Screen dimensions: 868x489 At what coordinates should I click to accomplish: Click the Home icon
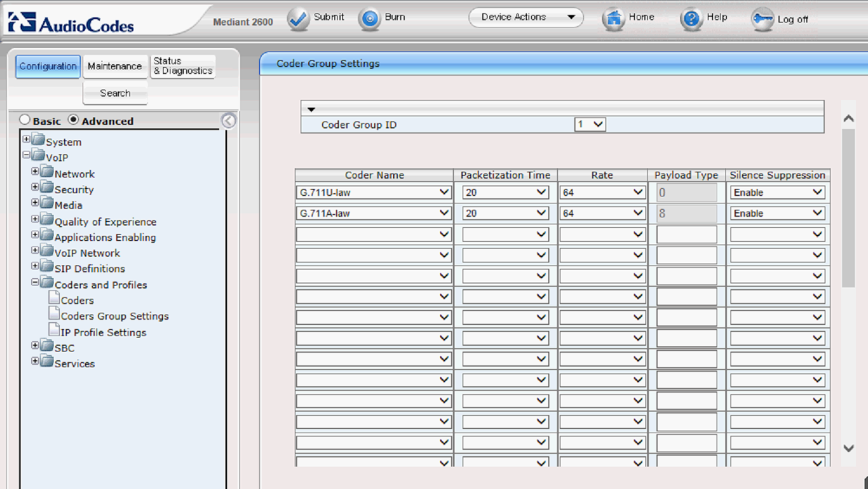pos(614,17)
